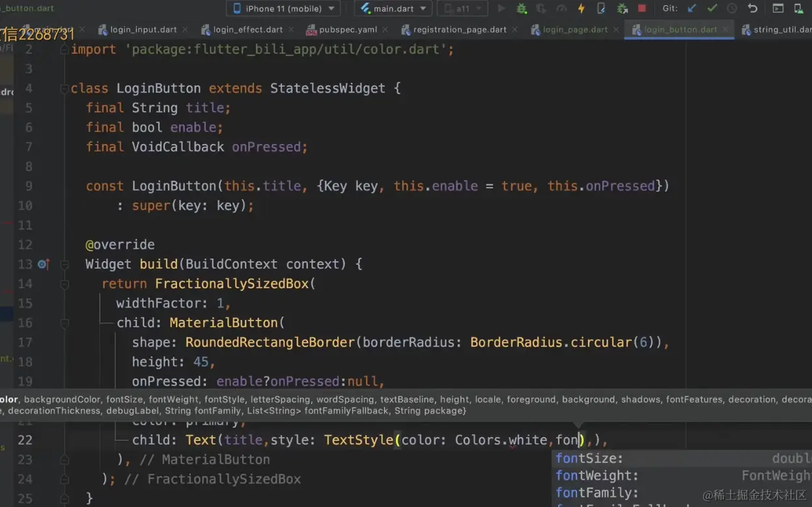This screenshot has width=812, height=507.
Task: Collapse the MaterialButton child fold marker
Action: (64, 323)
